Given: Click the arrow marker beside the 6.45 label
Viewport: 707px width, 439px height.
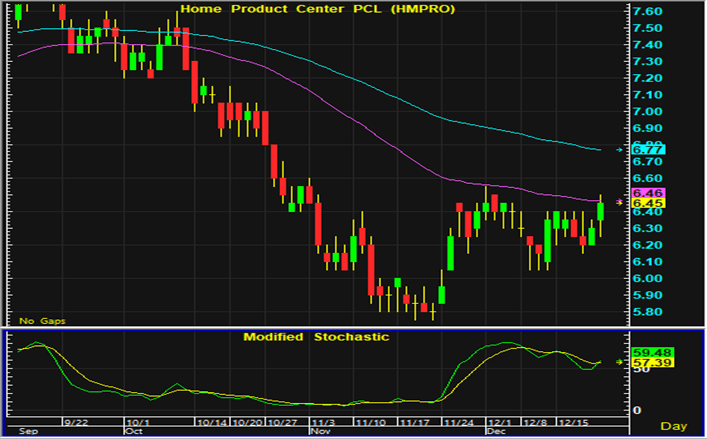Looking at the screenshot, I should tap(620, 202).
